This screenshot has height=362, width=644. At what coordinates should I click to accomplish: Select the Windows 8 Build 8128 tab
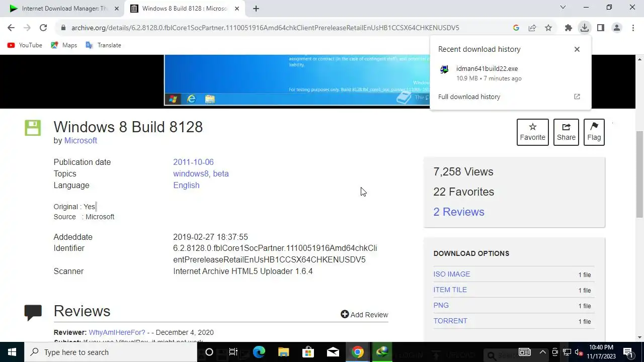pyautogui.click(x=184, y=9)
